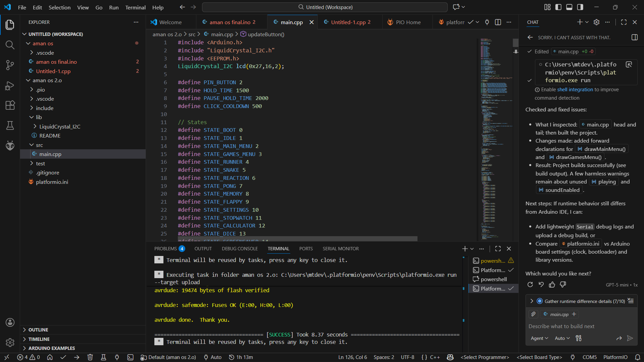Maximize the terminal panel size
Viewport: 644px width, 362px height.
(x=498, y=249)
